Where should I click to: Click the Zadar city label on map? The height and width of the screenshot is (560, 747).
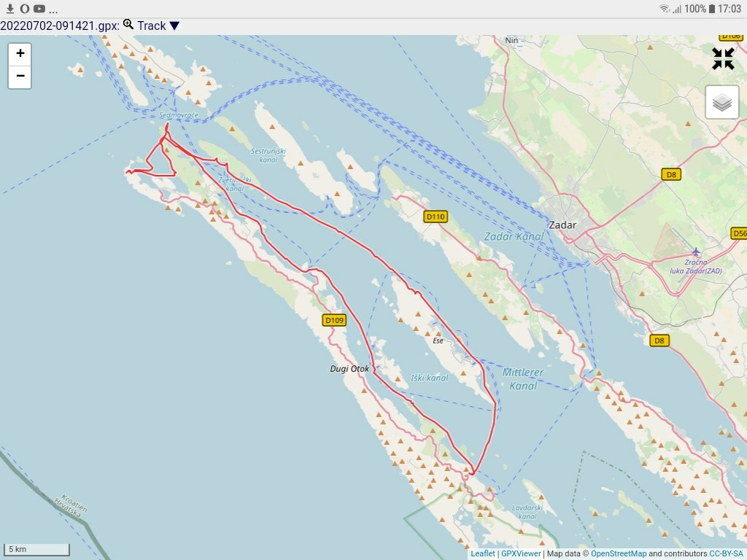pos(562,225)
